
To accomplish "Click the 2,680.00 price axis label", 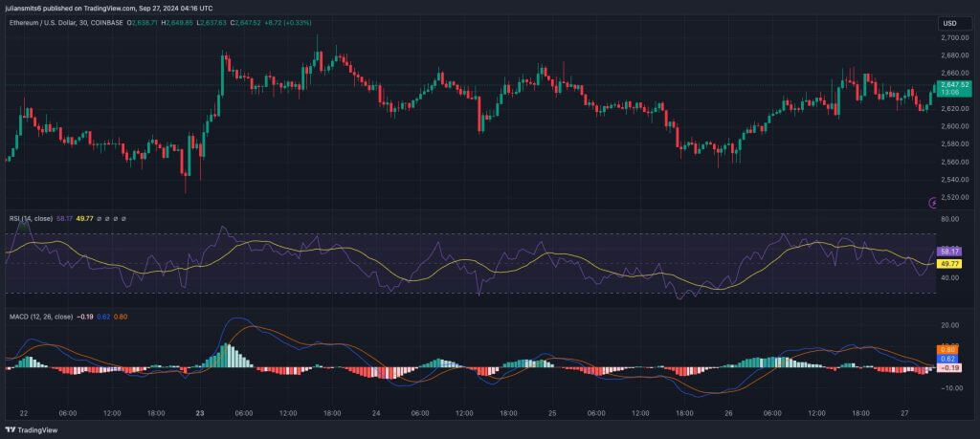I will point(955,55).
